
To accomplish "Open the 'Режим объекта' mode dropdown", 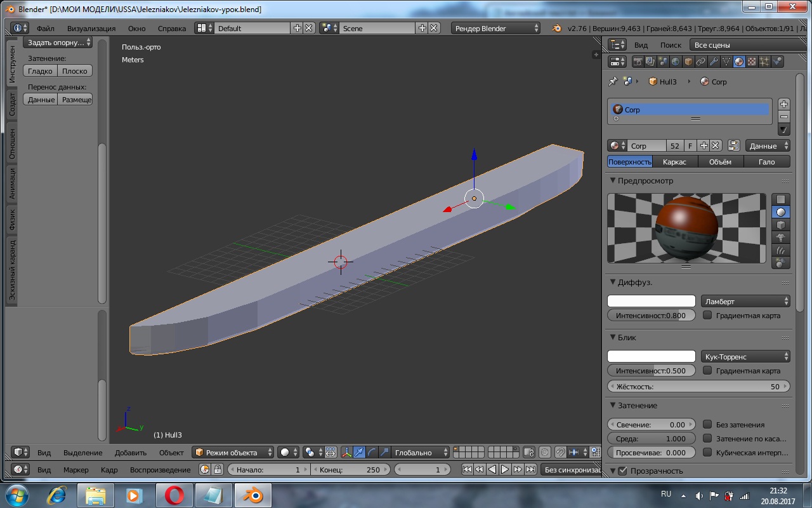I will pyautogui.click(x=233, y=452).
